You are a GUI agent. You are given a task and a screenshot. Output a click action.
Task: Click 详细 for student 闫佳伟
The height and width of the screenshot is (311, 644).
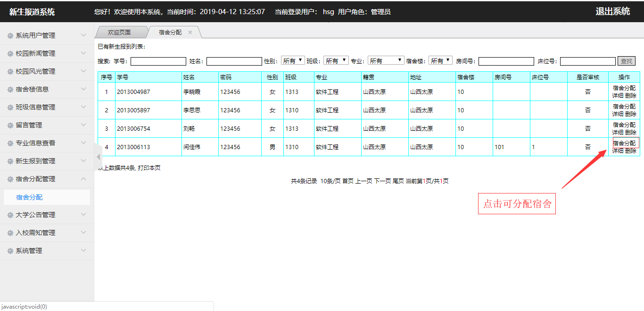click(x=618, y=151)
